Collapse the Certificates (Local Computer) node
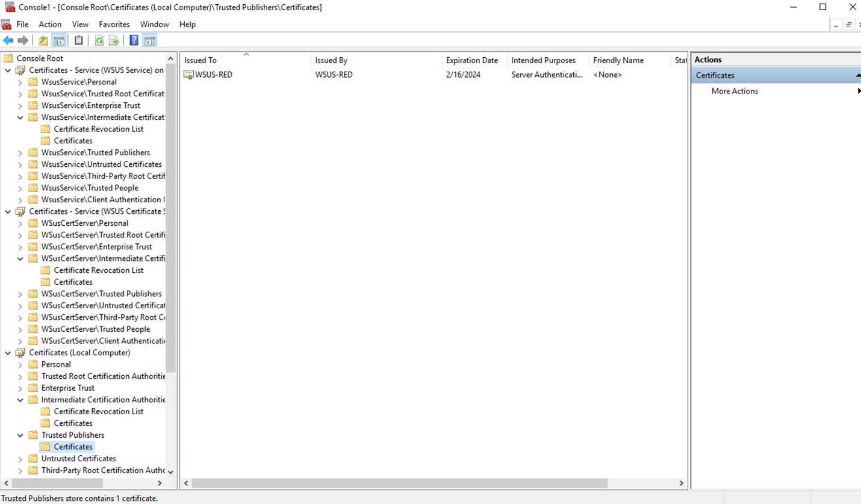The height and width of the screenshot is (504, 861). (8, 353)
